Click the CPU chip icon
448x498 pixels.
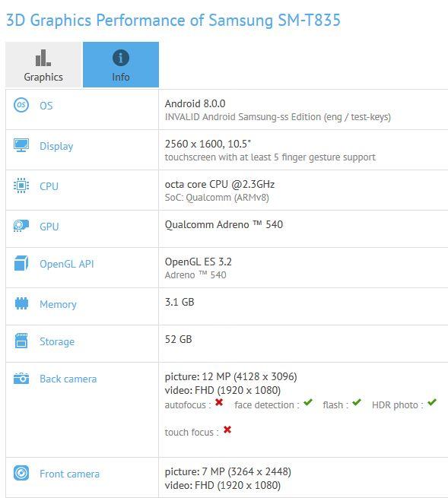21,186
